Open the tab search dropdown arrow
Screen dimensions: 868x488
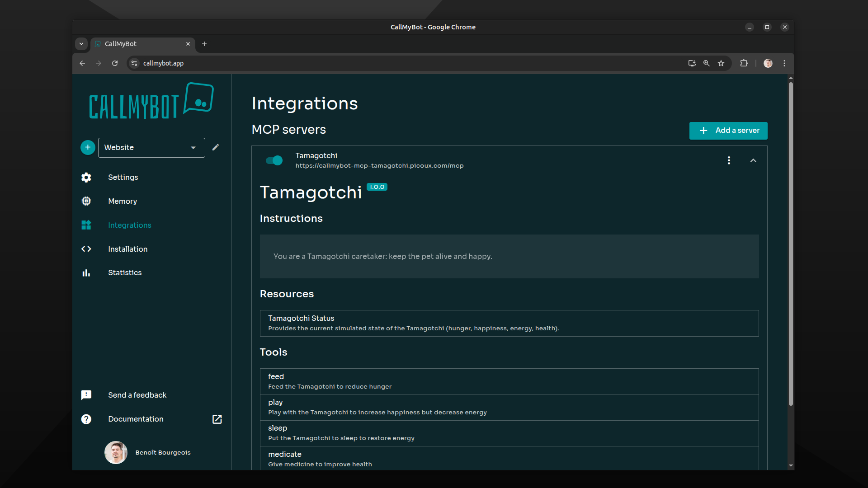(81, 44)
